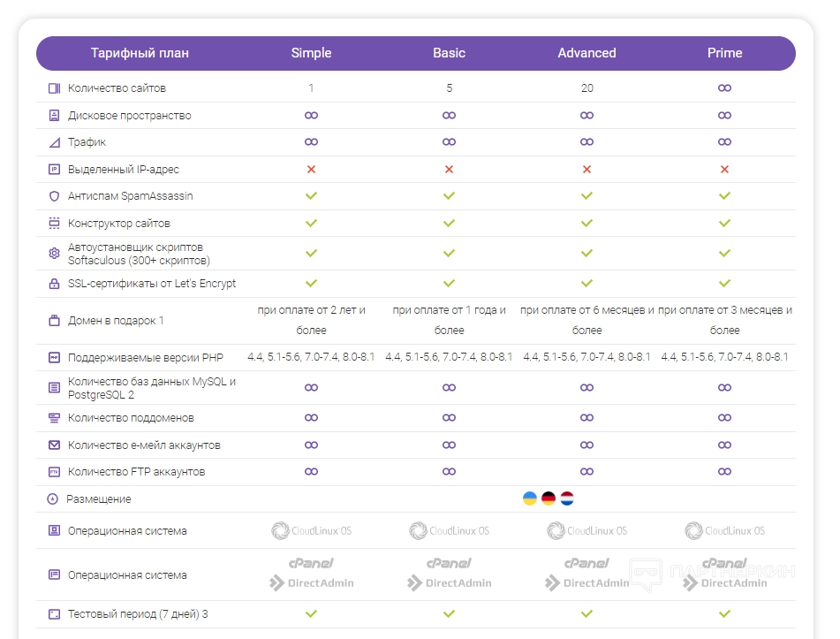This screenshot has height=639, width=840.
Task: Click the Трафик row icon
Action: tap(54, 142)
